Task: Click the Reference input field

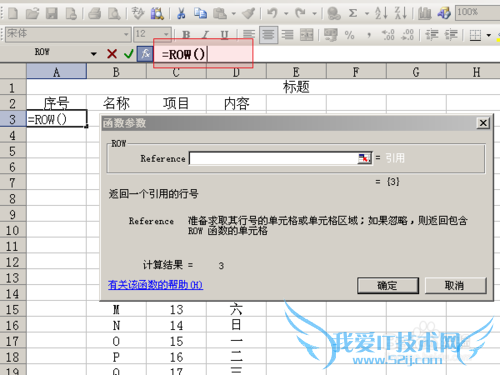Action: [274, 158]
